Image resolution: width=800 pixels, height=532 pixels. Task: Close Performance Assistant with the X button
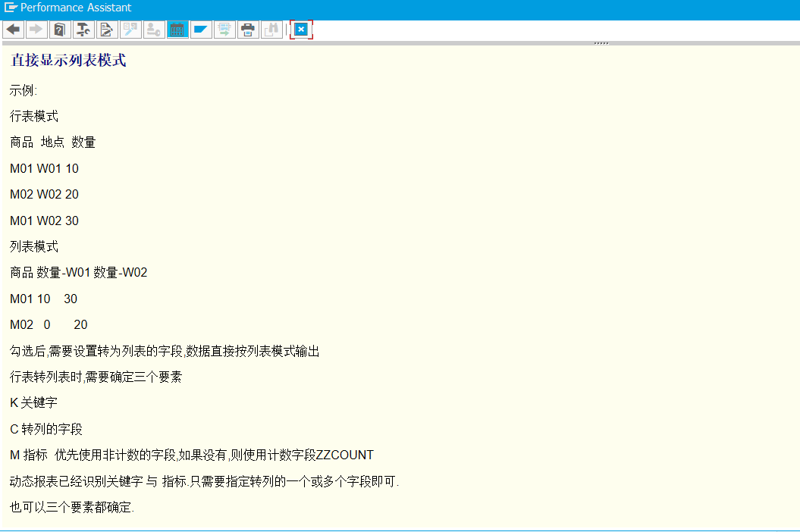click(301, 30)
